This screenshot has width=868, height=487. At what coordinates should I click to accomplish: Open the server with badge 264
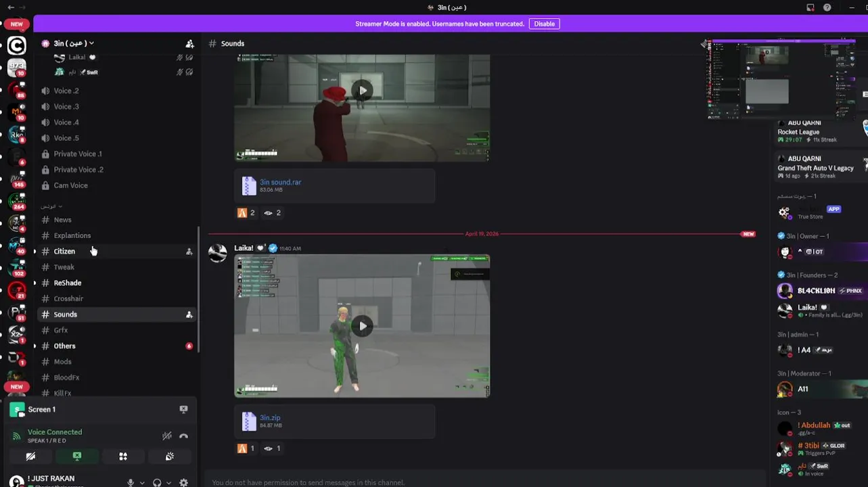[16, 201]
